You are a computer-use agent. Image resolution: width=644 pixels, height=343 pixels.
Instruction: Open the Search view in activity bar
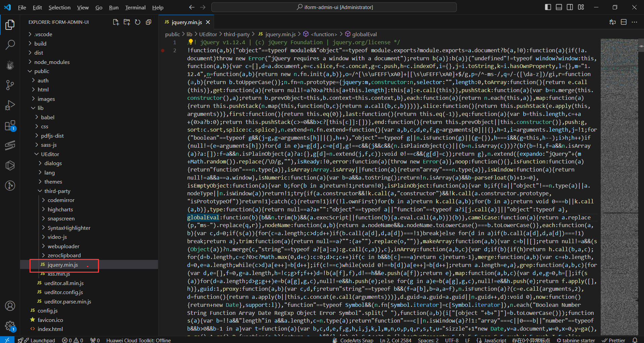pyautogui.click(x=10, y=45)
